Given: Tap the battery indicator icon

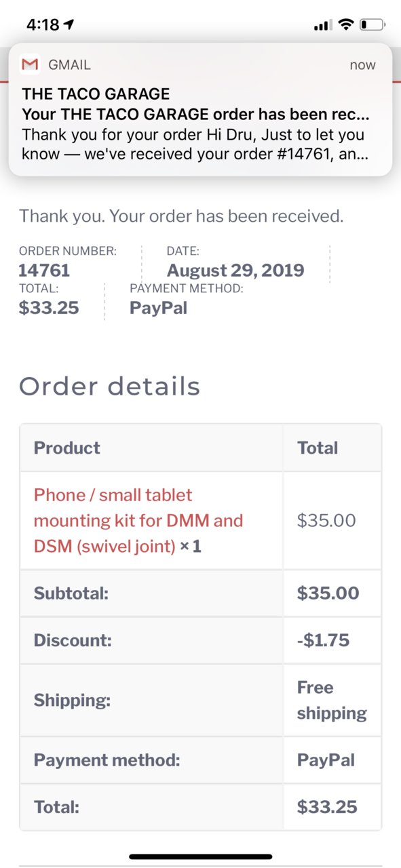Looking at the screenshot, I should point(371,25).
